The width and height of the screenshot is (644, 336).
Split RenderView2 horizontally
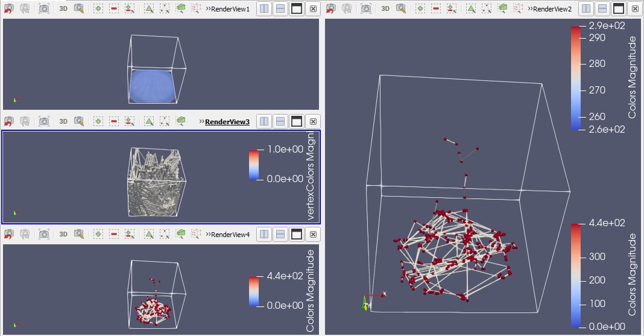586,9
